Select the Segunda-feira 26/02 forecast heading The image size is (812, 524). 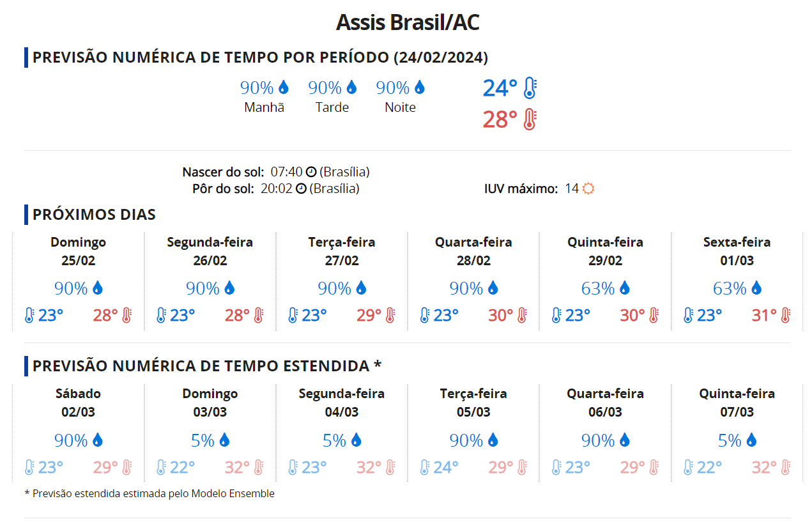click(210, 251)
